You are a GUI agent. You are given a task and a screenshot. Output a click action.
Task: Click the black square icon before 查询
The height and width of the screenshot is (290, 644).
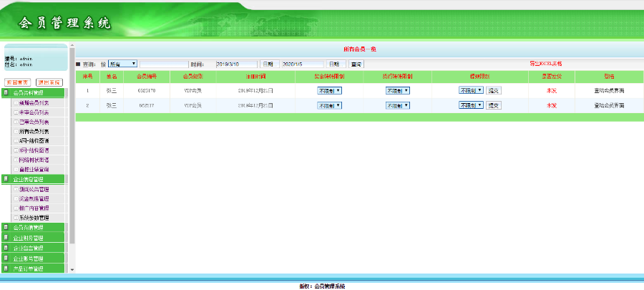click(x=79, y=64)
